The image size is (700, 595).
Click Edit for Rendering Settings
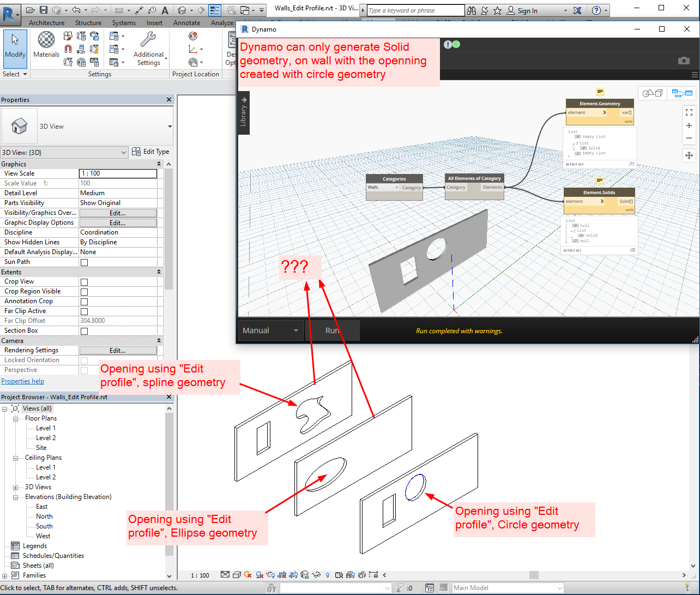coord(118,351)
